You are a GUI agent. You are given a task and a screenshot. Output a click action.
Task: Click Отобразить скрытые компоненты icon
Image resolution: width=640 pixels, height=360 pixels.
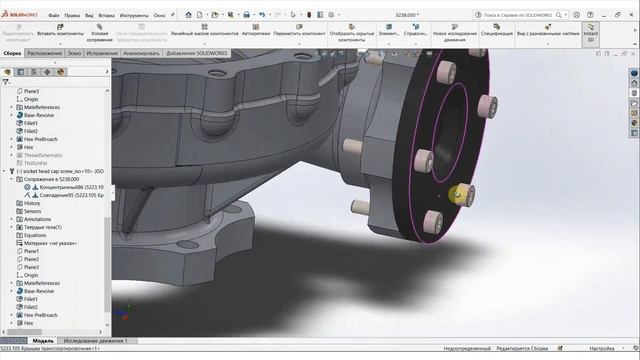pos(352,27)
